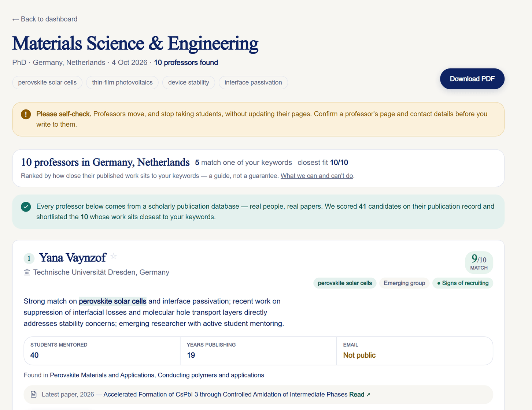Click the 9/10 match score badge

479,262
